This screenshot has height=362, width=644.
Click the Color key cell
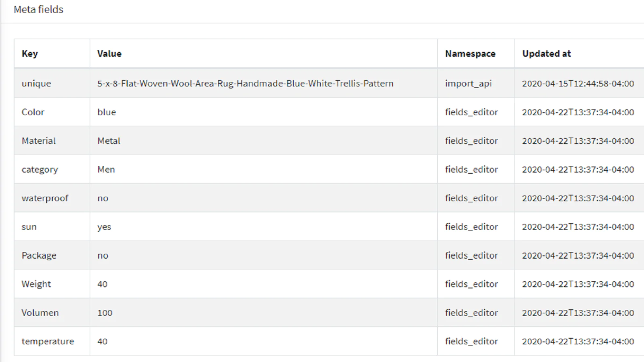point(33,112)
